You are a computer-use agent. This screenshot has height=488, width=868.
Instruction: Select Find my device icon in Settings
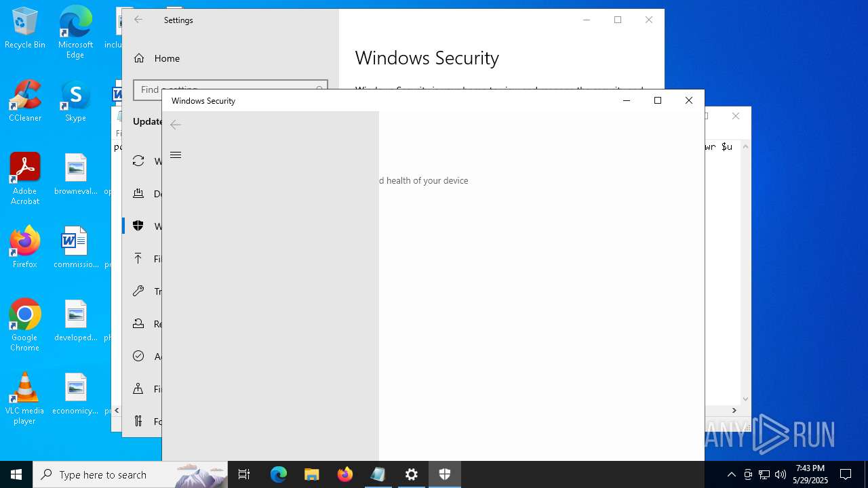[138, 388]
